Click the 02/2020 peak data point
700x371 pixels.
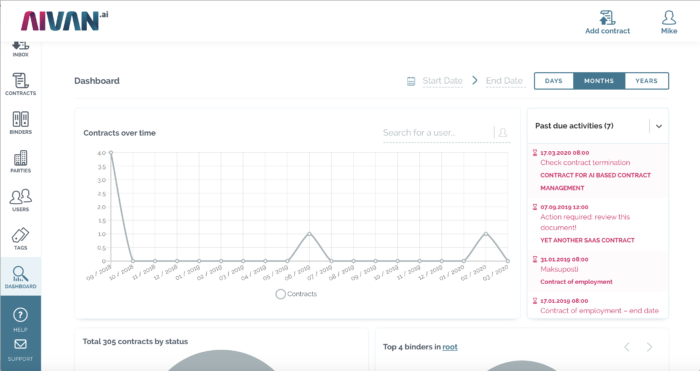[486, 233]
